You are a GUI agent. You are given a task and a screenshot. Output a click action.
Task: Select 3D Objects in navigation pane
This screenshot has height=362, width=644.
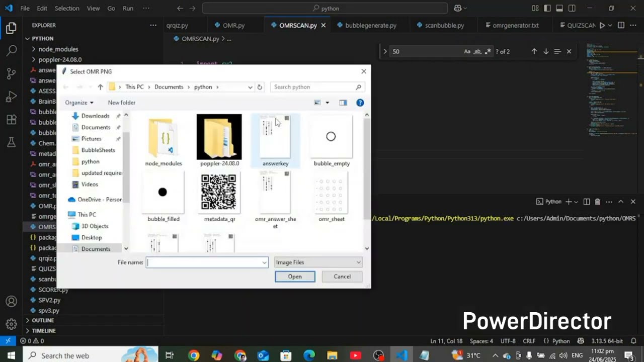click(x=95, y=226)
